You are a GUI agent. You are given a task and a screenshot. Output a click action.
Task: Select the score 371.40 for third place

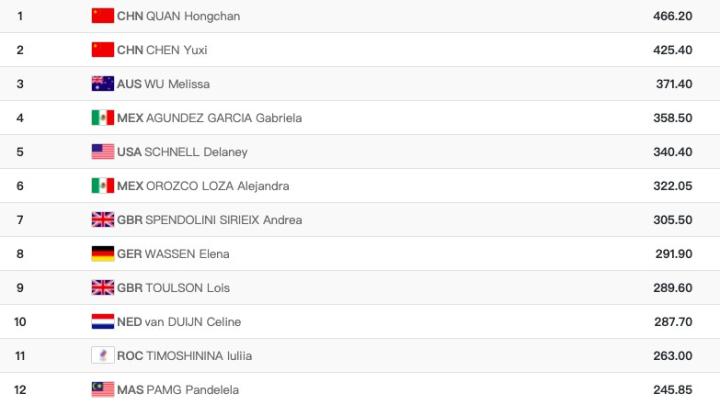672,84
